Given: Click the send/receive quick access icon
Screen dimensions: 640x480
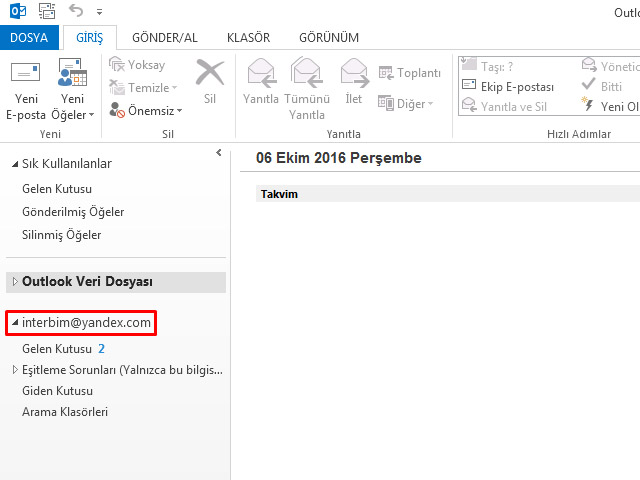Looking at the screenshot, I should tap(47, 11).
